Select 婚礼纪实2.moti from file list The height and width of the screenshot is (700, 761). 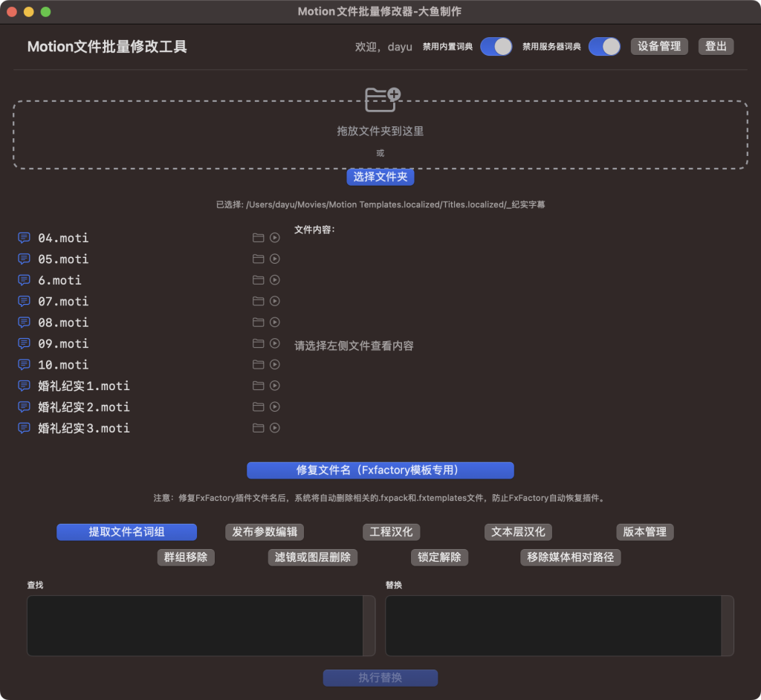pyautogui.click(x=83, y=407)
